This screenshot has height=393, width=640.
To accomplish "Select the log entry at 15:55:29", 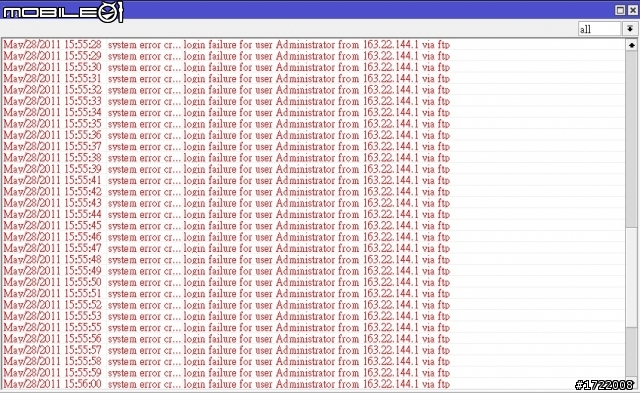I will 313,56.
